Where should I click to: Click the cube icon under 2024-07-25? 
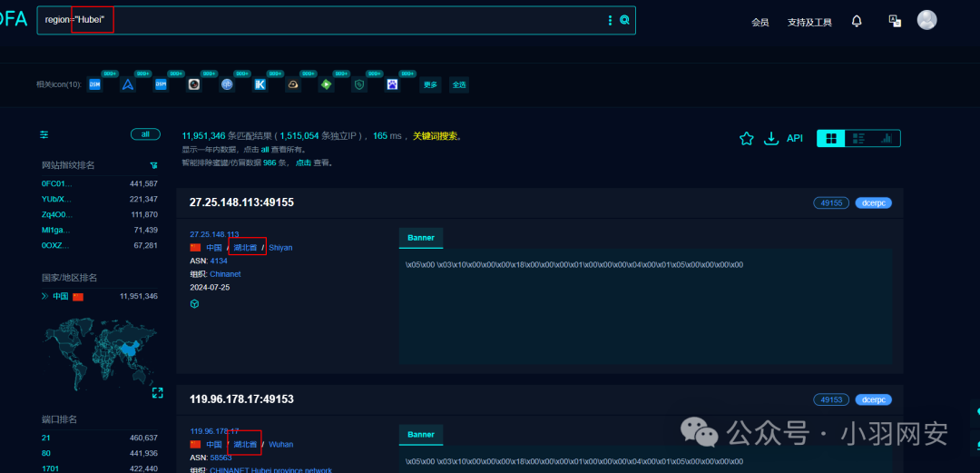click(194, 303)
